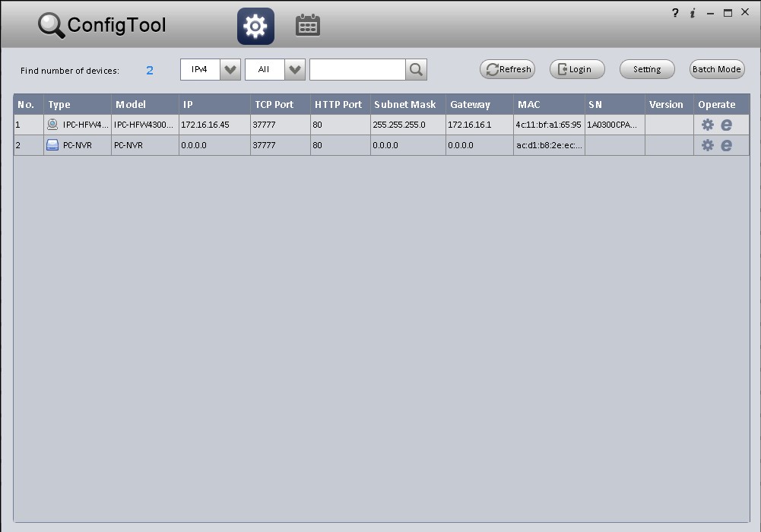Open the Setting button

pos(647,69)
